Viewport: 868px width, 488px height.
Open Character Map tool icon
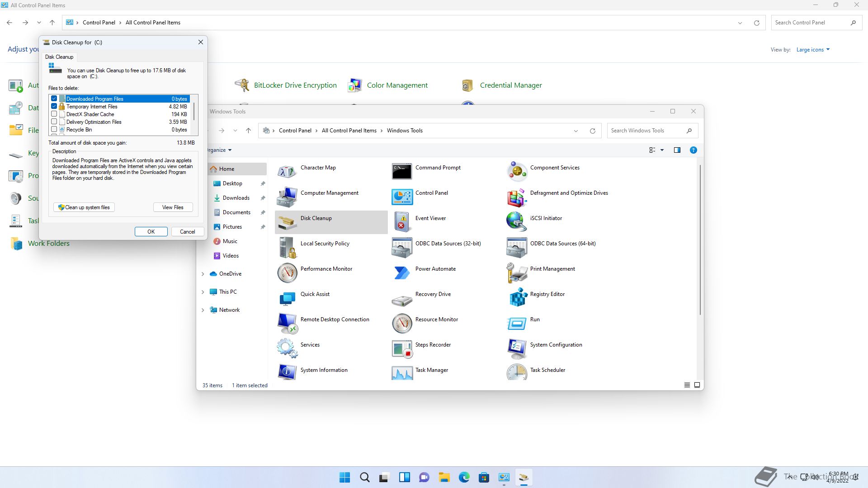287,172
